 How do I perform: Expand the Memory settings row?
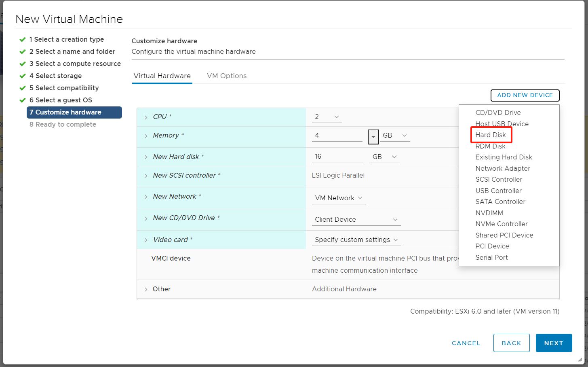coord(146,136)
